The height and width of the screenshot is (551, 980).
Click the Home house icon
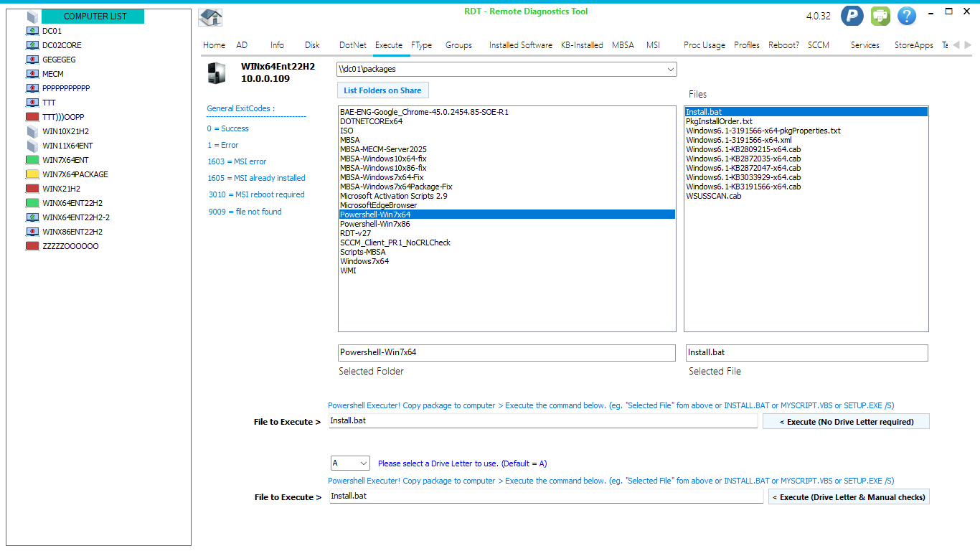coord(210,18)
